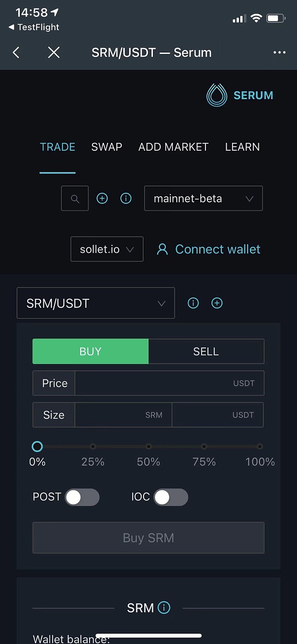Focus the Price USDT input field
297x644 pixels.
[x=169, y=383]
